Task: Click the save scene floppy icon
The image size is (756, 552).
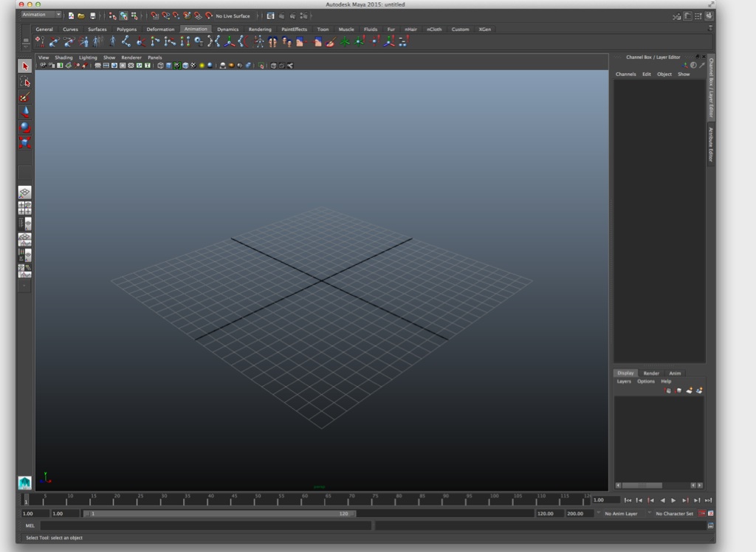Action: [92, 15]
